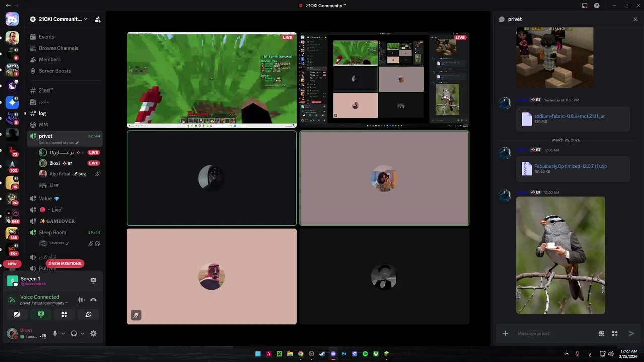Open the volume icon in system tray
The width and height of the screenshot is (644, 362).
point(611,354)
